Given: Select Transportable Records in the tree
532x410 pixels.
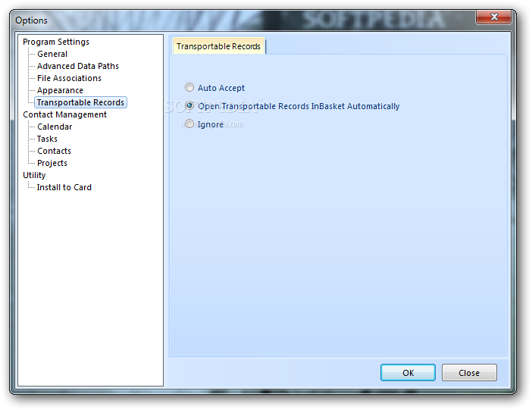Looking at the screenshot, I should click(x=80, y=102).
